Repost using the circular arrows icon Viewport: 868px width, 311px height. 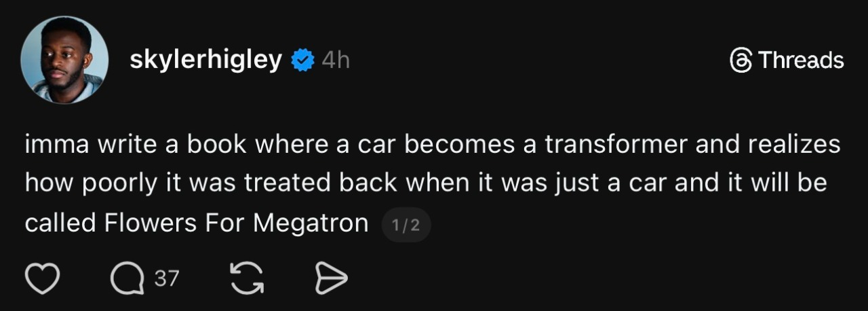[247, 278]
